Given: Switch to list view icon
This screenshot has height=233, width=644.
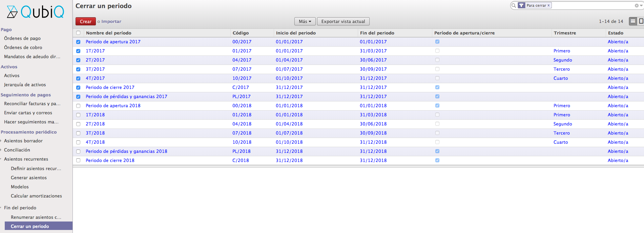Looking at the screenshot, I should (x=632, y=21).
